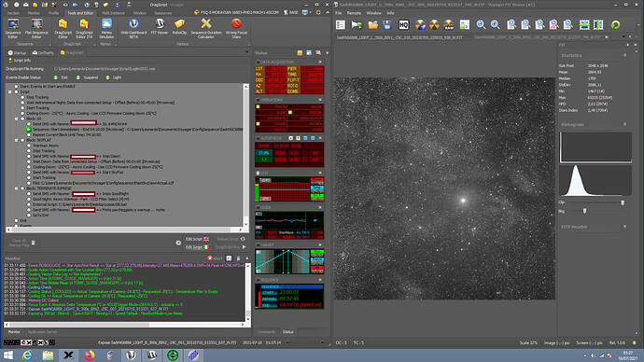Viewport: 644px width, 362px height.
Task: Open Web Dashboard BETA
Action: coord(133,29)
